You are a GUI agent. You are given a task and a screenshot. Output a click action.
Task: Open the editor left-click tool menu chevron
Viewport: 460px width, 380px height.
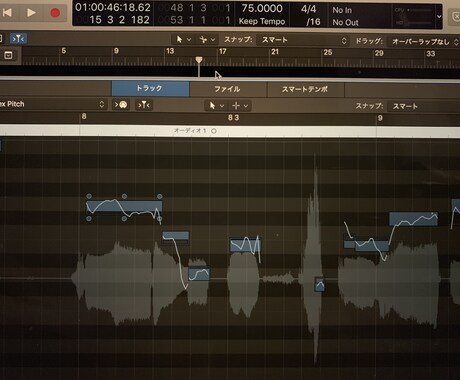(222, 106)
